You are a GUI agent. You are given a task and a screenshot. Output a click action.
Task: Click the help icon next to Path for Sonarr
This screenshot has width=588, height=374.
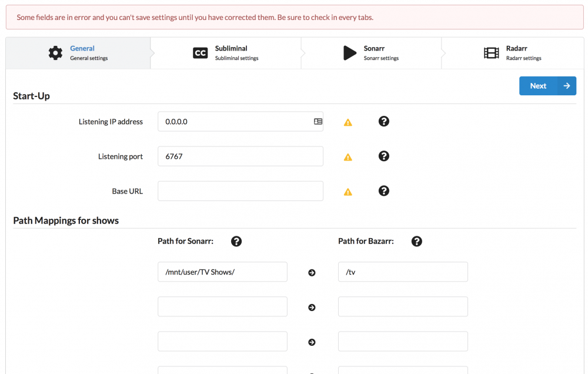coord(236,241)
